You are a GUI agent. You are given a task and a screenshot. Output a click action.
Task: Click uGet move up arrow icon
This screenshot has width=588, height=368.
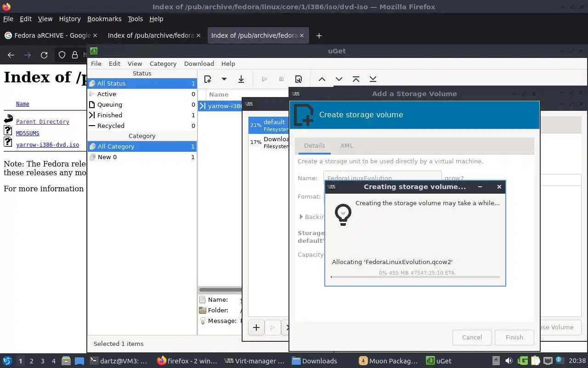coord(322,79)
